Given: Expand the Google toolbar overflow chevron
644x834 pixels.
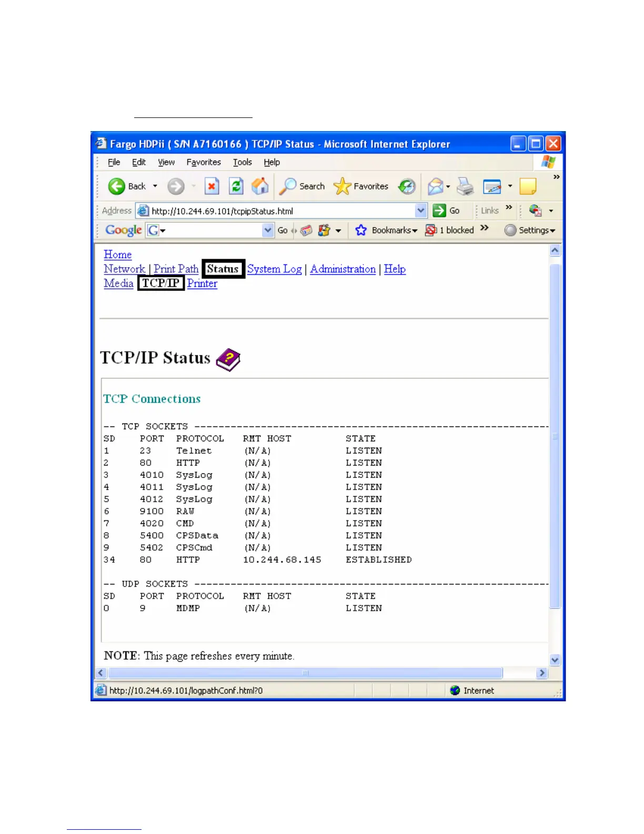Looking at the screenshot, I should point(485,227).
